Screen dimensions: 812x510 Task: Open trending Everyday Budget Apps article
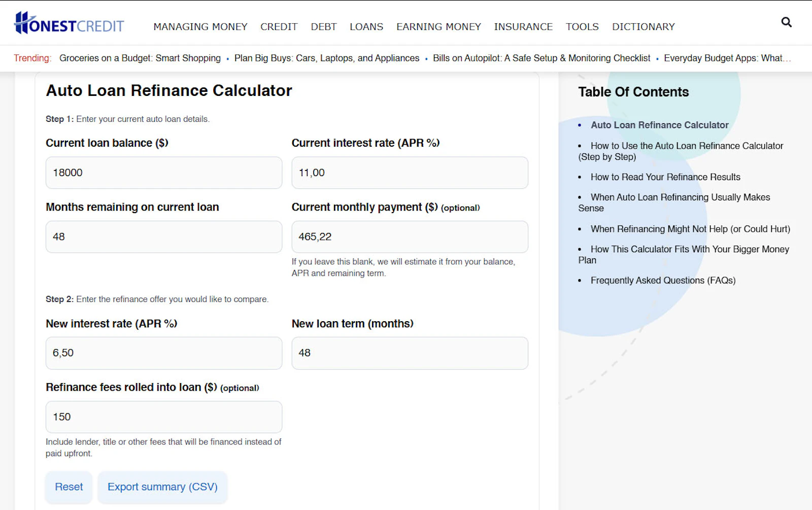pos(727,58)
